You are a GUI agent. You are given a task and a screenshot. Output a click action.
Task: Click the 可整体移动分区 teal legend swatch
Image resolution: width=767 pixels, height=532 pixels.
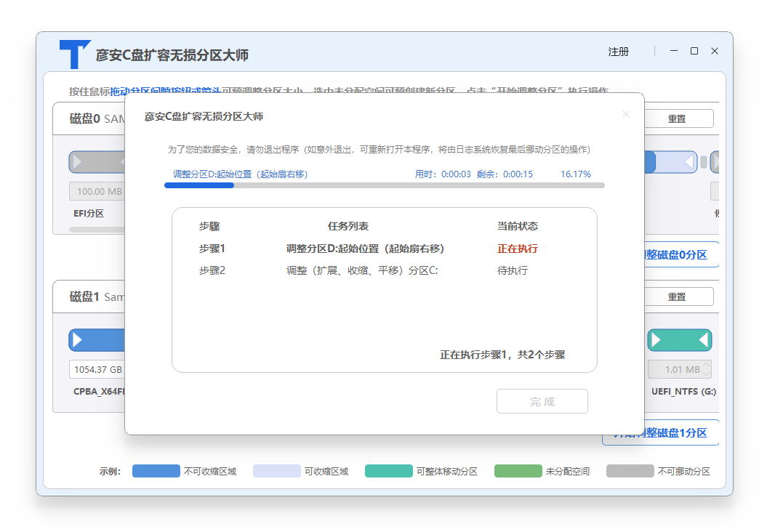(388, 472)
